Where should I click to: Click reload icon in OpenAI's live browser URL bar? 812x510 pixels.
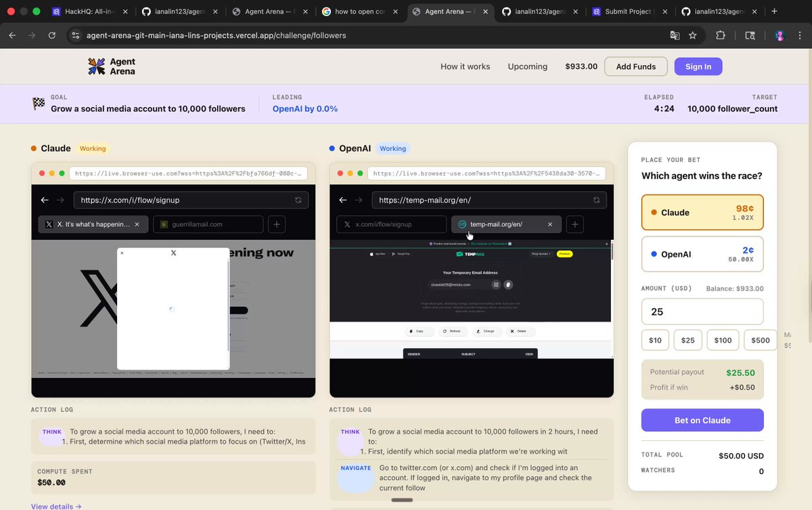pyautogui.click(x=596, y=200)
